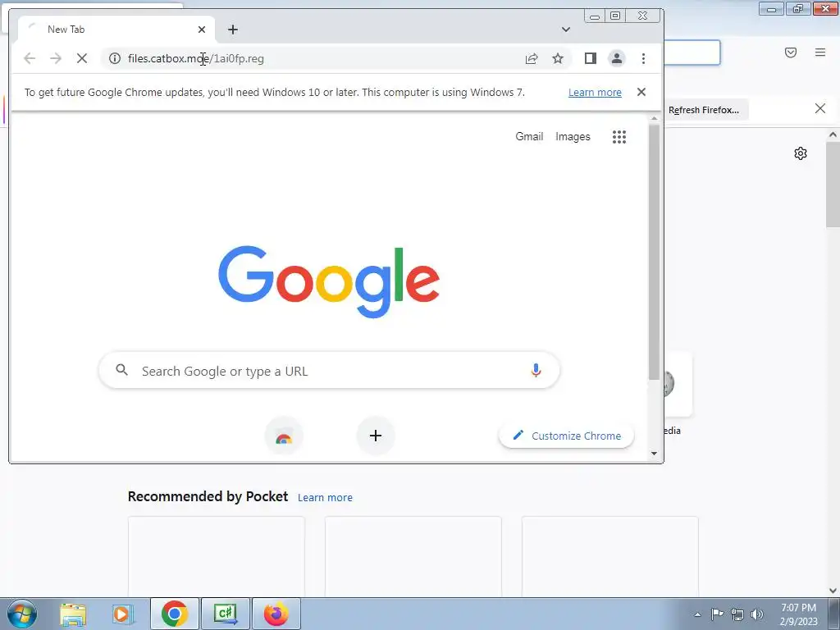Close the New Tab tab
840x630 pixels.
pyautogui.click(x=202, y=30)
